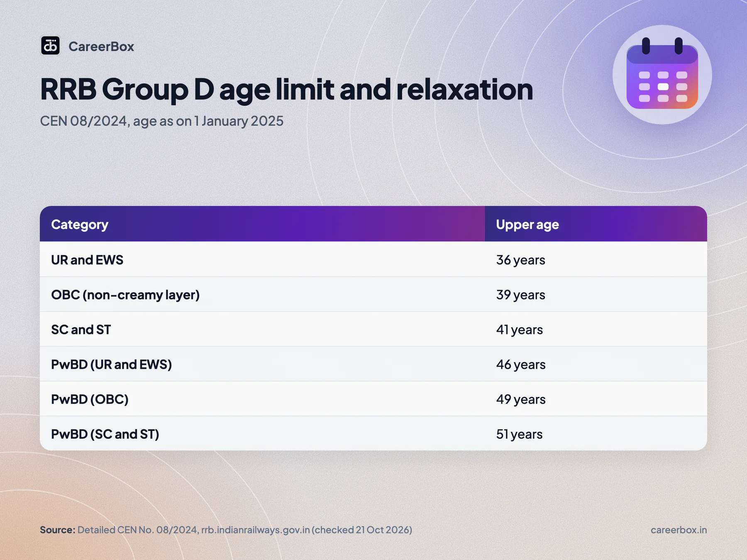The height and width of the screenshot is (560, 747).
Task: Click the CareerBox brand name
Action: (101, 46)
